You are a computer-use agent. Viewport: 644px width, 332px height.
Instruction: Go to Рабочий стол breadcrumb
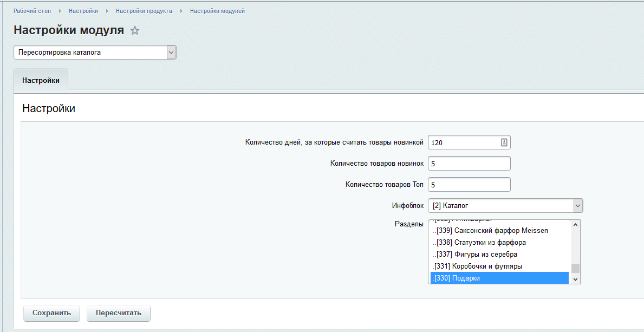click(x=32, y=11)
